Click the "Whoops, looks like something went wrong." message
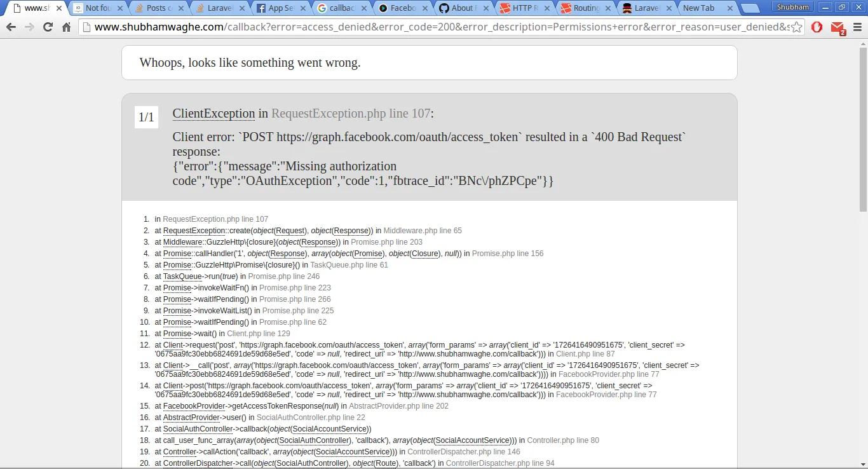868x469 pixels. [x=250, y=62]
